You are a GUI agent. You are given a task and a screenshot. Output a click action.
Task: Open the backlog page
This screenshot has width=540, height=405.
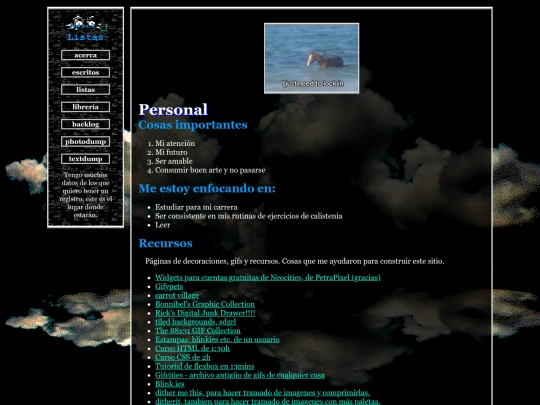pos(85,124)
